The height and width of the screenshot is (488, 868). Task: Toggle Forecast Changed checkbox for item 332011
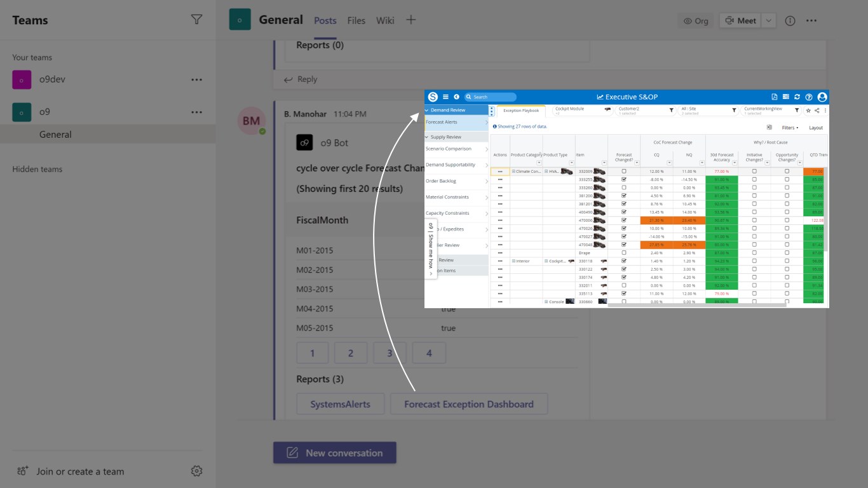click(x=624, y=285)
